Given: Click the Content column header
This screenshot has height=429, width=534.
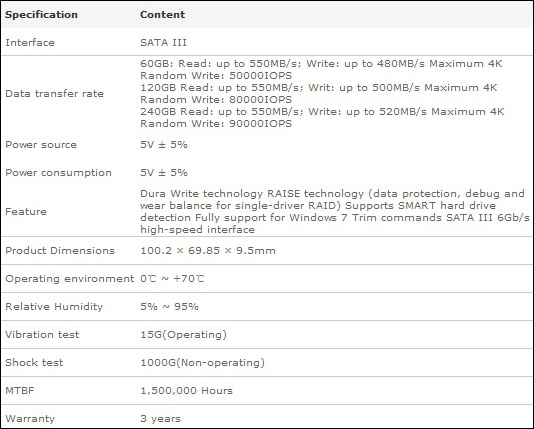Looking at the screenshot, I should click(162, 15).
